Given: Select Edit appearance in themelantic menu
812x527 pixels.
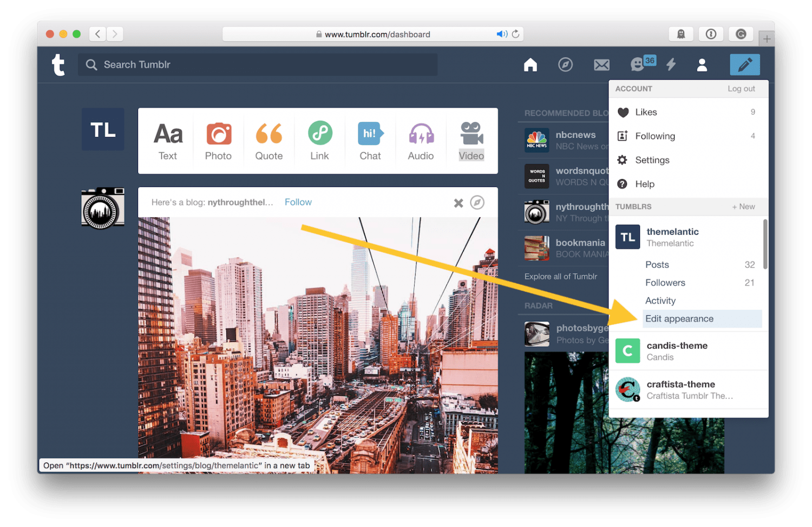Looking at the screenshot, I should click(x=679, y=319).
